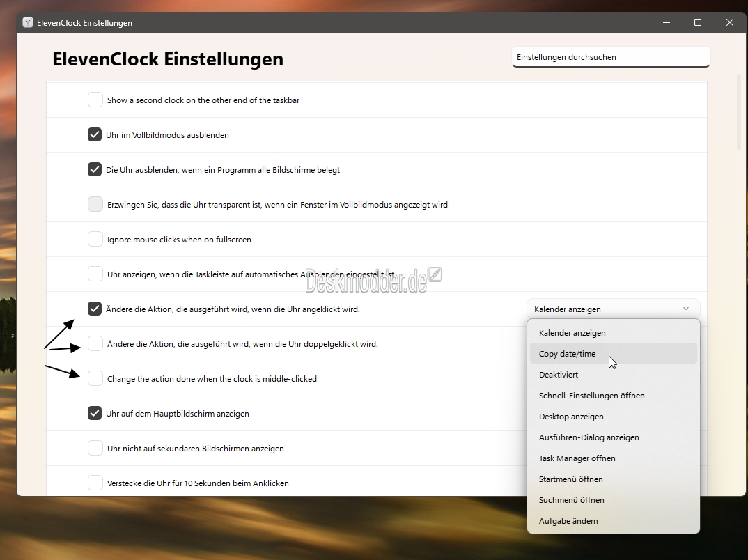Enable the middle-clicked clock action checkbox
Viewport: 748px width, 560px height.
[x=95, y=378]
